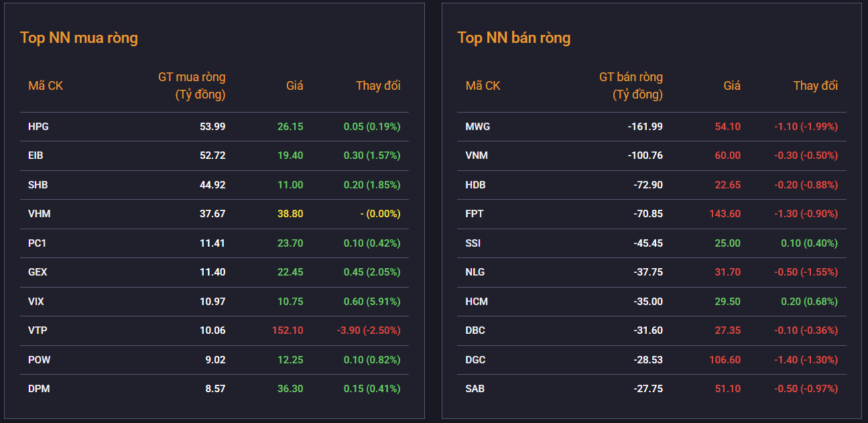Click 'GT bán ròng (Tỷ đồng)' column header
The width and height of the screenshot is (868, 423).
coord(631,86)
